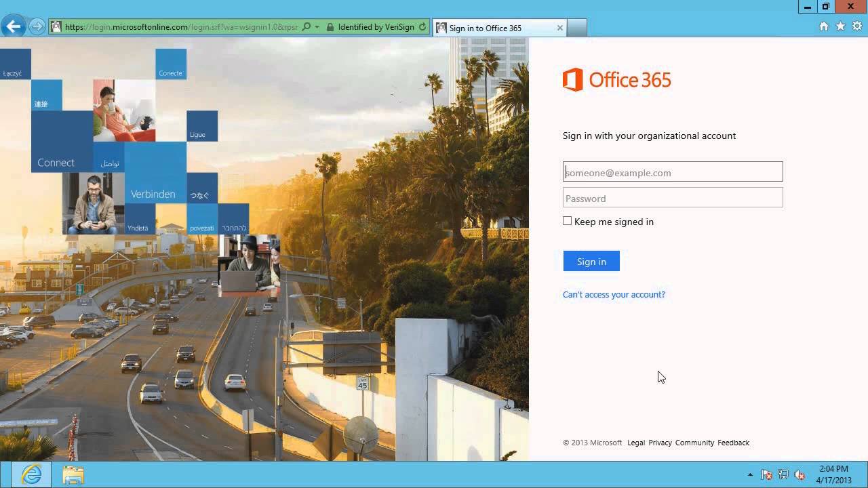This screenshot has height=488, width=868.
Task: Click the Verbinden tile in collage
Action: pos(155,172)
